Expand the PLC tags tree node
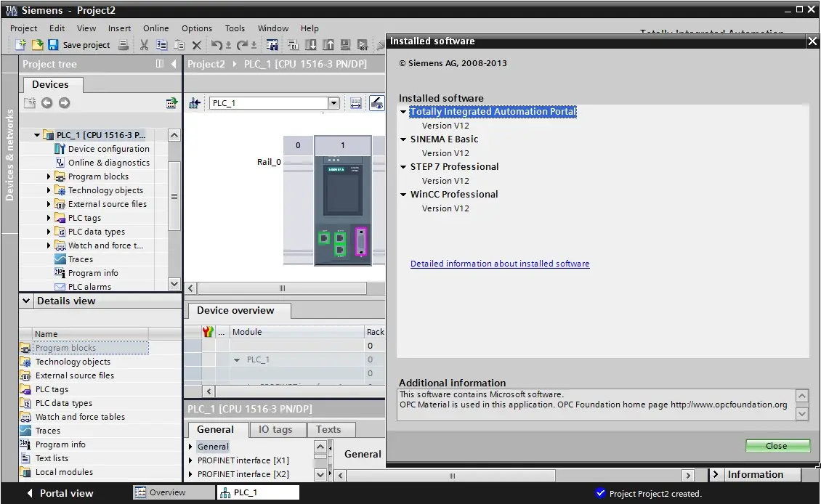Viewport: 821px width, 504px height. [49, 218]
